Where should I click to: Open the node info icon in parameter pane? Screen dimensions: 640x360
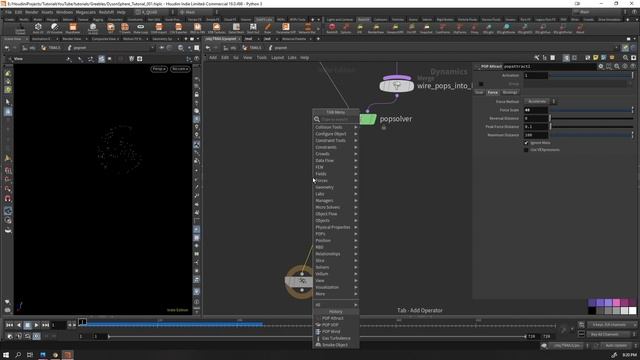tap(625, 66)
